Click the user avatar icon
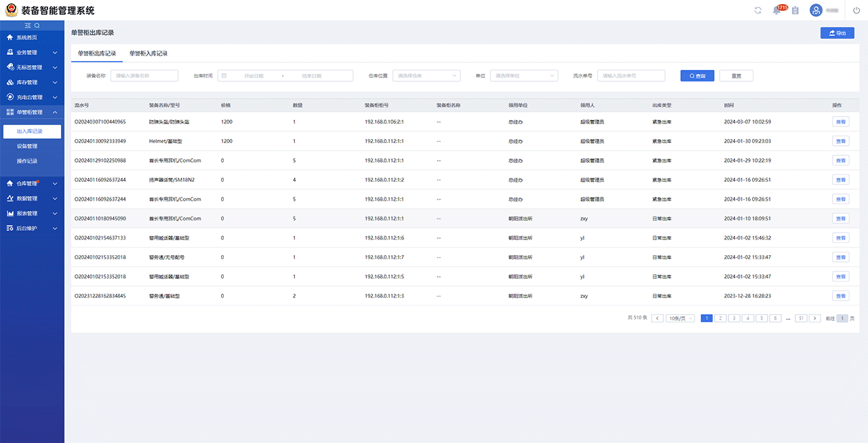The width and height of the screenshot is (868, 443). [x=816, y=10]
